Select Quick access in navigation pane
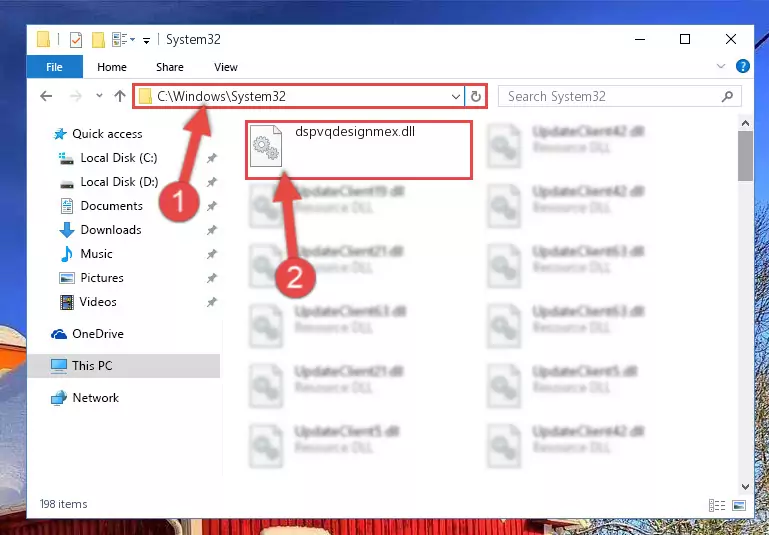 coord(107,134)
